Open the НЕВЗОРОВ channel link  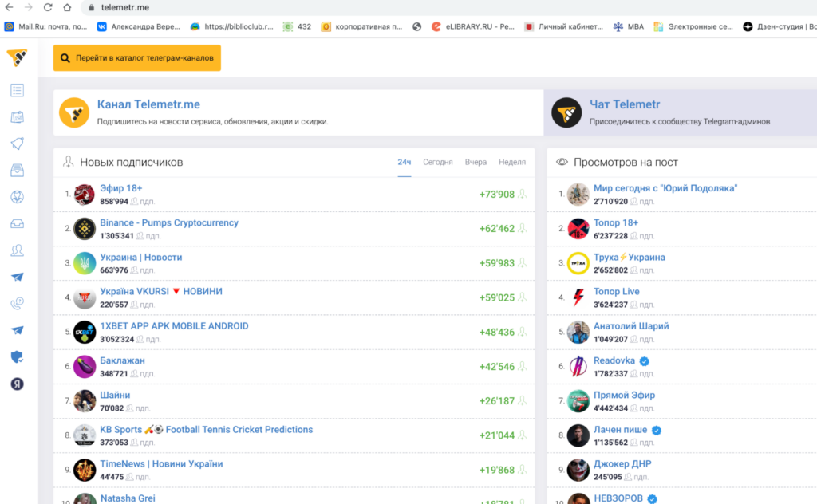click(x=618, y=498)
